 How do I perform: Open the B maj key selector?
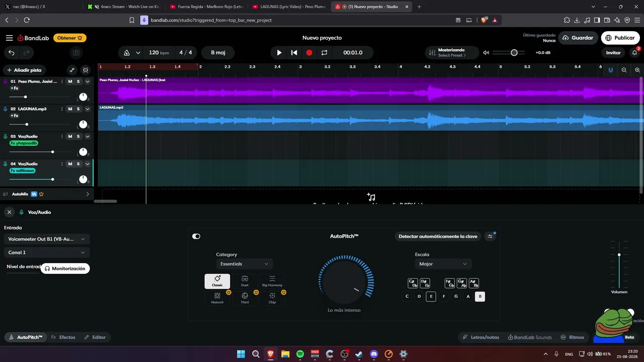[218, 53]
